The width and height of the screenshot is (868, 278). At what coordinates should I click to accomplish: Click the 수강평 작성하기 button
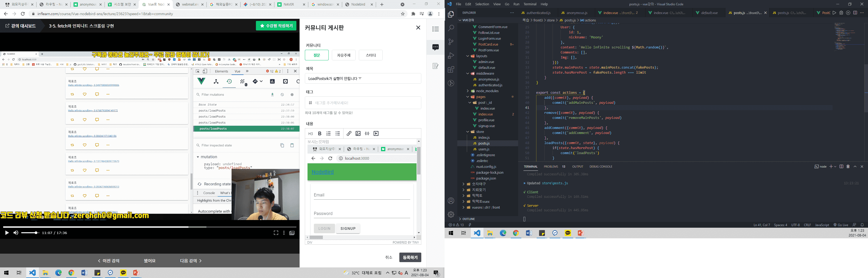(x=276, y=26)
